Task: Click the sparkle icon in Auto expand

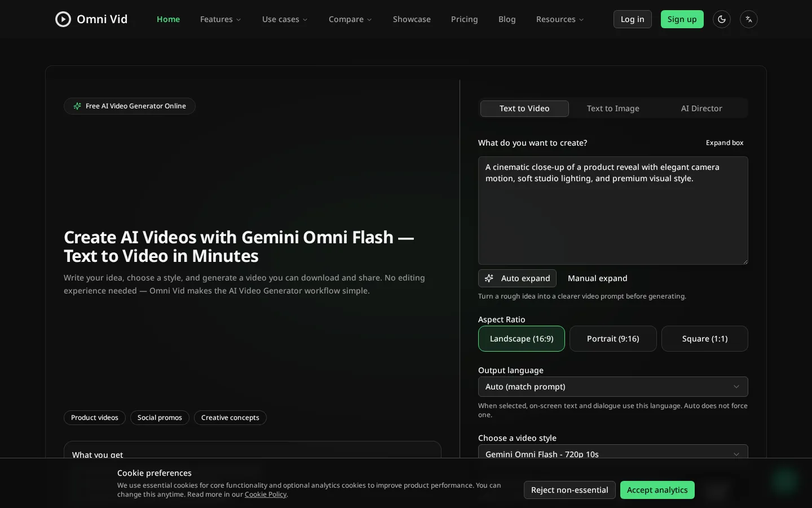Action: point(489,278)
